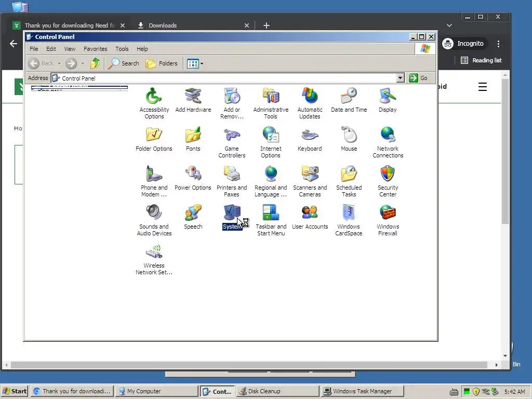Open the Back history dropdown arrow

[x=59, y=63]
